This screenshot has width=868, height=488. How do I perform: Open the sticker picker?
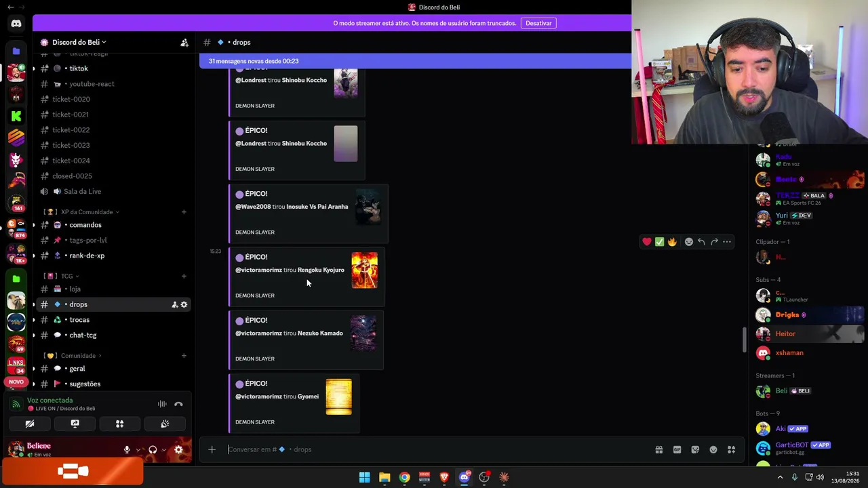pos(695,449)
